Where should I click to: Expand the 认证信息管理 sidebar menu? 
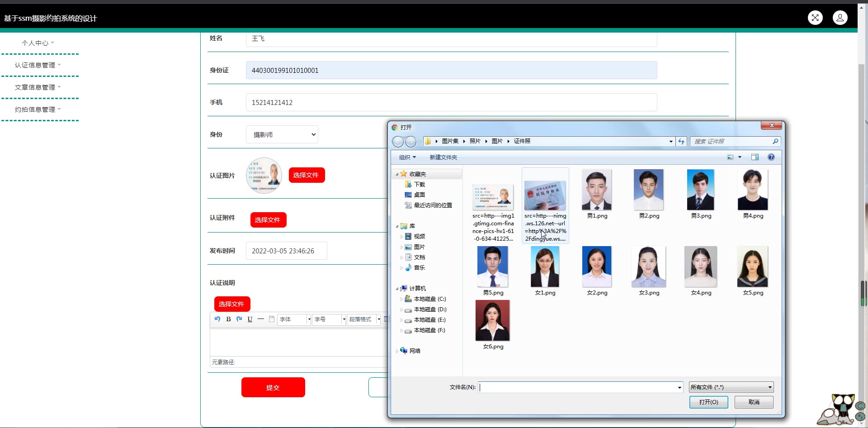pyautogui.click(x=38, y=65)
